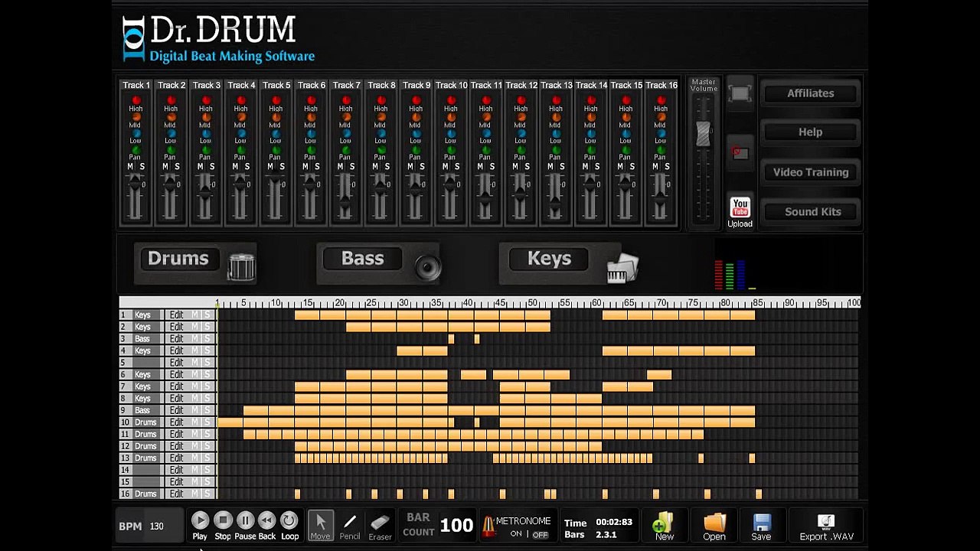This screenshot has height=551, width=980.
Task: Mute sequencer row 1 Keys
Action: coord(194,315)
